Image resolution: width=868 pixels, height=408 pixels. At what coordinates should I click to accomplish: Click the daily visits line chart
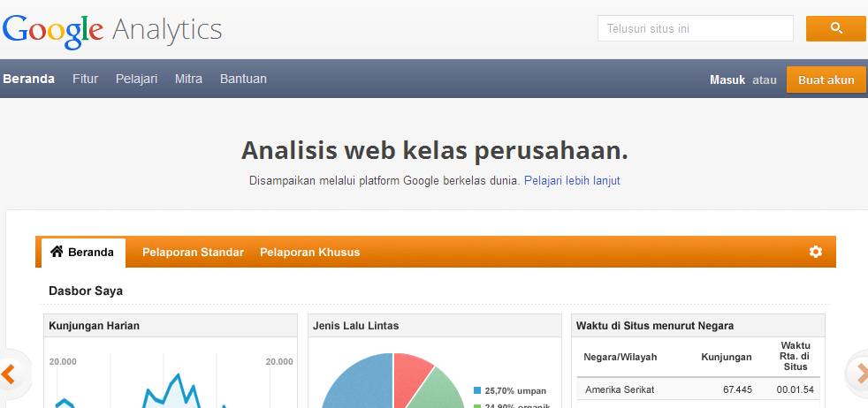click(171, 382)
